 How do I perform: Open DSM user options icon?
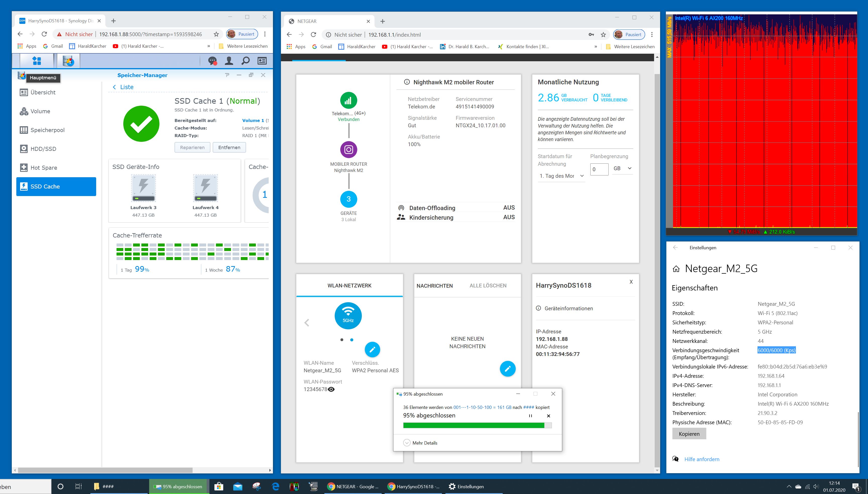click(x=229, y=61)
